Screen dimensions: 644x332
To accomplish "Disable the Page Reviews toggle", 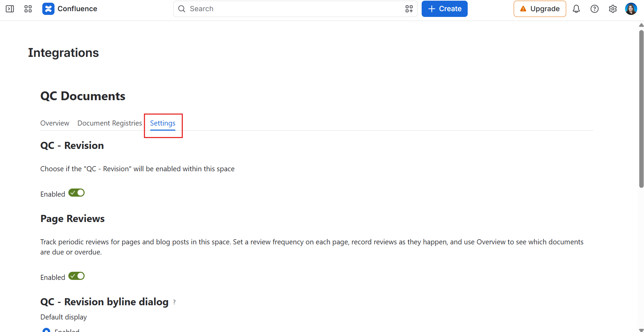I will click(x=76, y=276).
